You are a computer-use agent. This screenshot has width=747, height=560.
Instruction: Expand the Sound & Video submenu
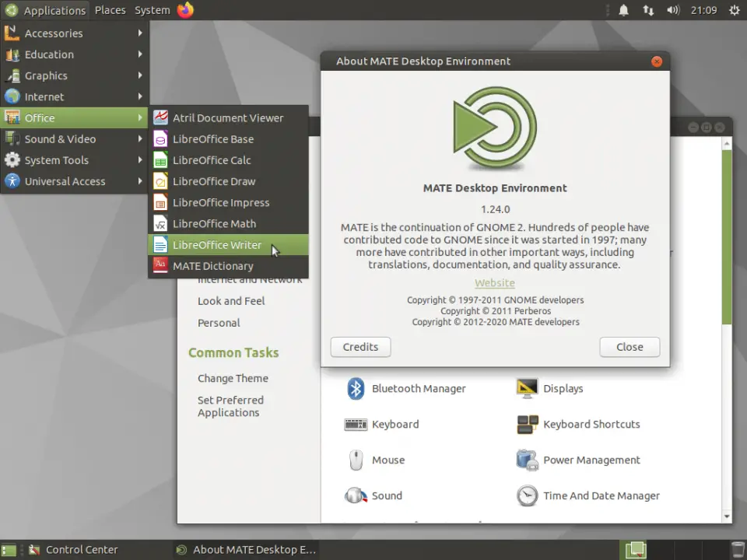[61, 138]
